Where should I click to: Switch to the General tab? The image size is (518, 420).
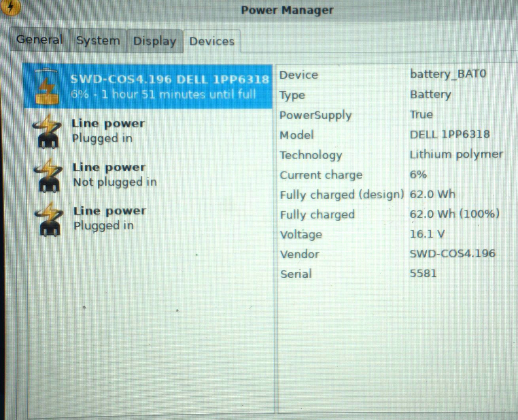[x=39, y=40]
